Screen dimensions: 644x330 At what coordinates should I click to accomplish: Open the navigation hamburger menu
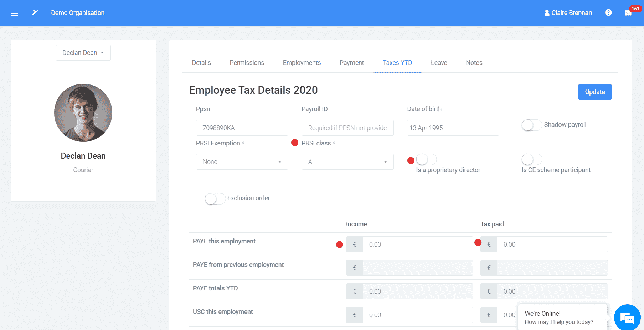(14, 13)
